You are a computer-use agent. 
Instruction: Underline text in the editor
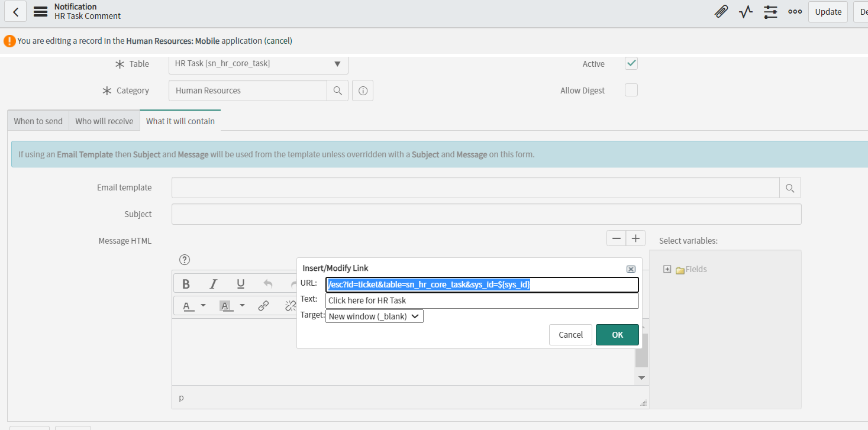241,284
